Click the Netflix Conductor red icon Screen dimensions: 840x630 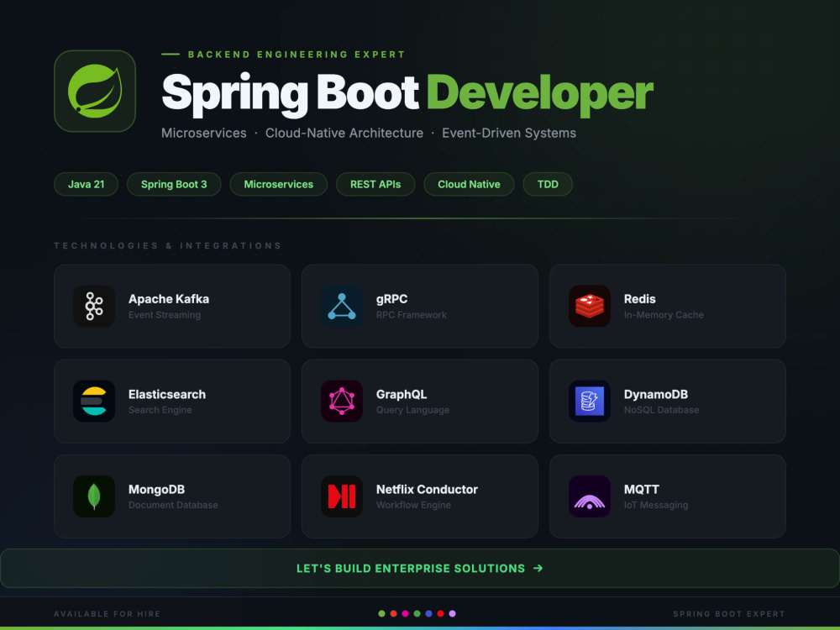(342, 496)
